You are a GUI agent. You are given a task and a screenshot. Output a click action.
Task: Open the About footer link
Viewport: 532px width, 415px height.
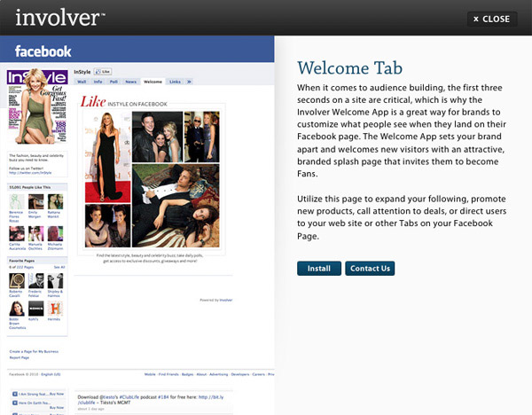pyautogui.click(x=201, y=374)
